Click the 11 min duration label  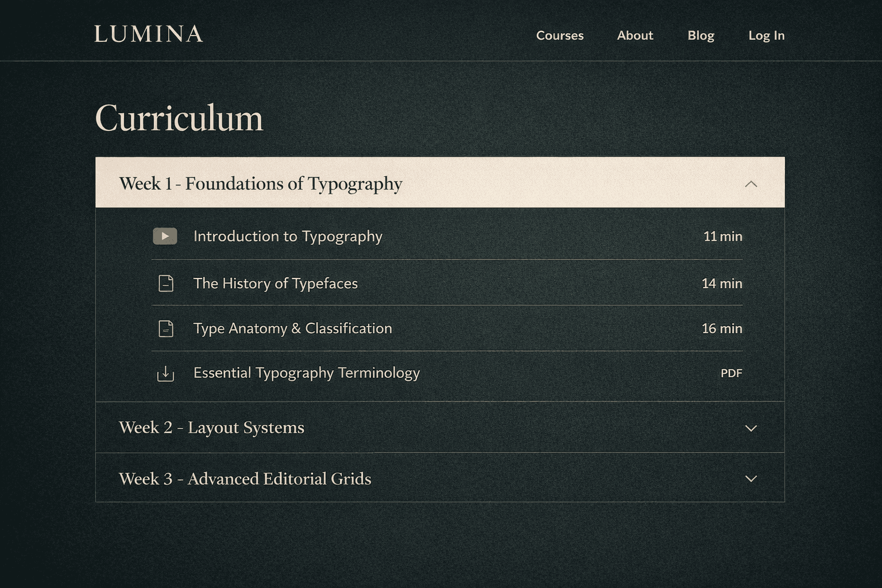point(722,236)
